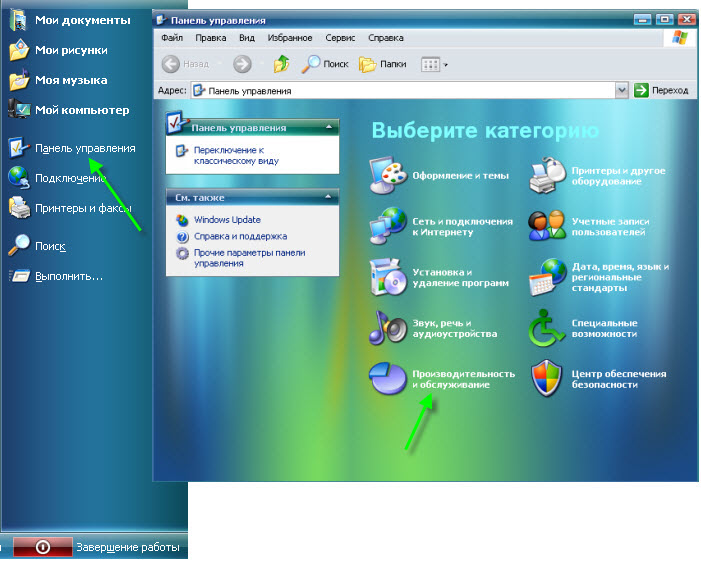Viewport: 701px width, 577px height.
Task: Click the Windows Update globe icon
Action: pyautogui.click(x=182, y=220)
